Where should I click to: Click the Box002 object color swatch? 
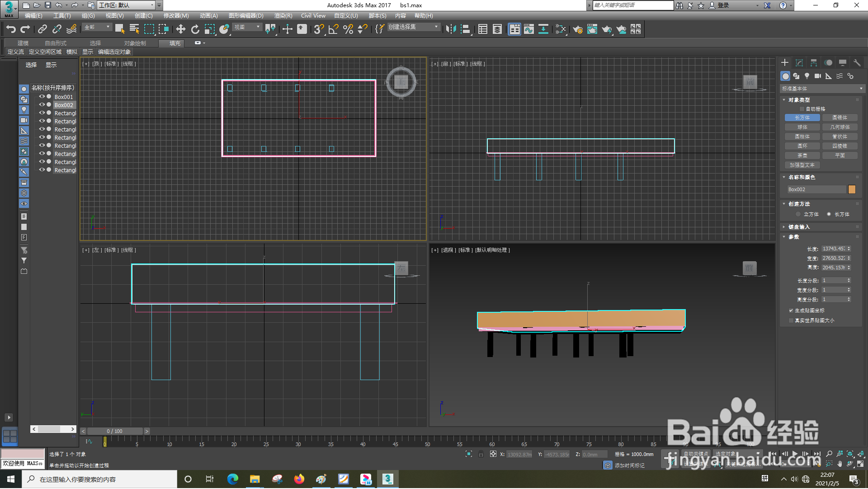852,189
